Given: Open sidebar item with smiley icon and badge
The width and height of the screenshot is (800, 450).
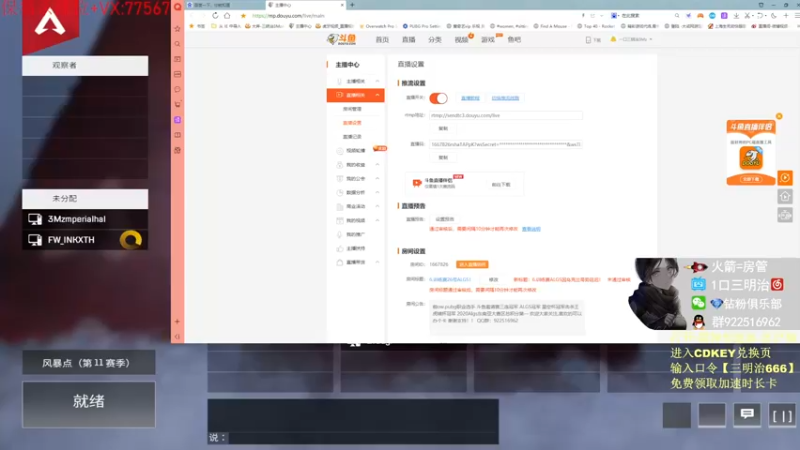Looking at the screenshot, I should pos(356,151).
